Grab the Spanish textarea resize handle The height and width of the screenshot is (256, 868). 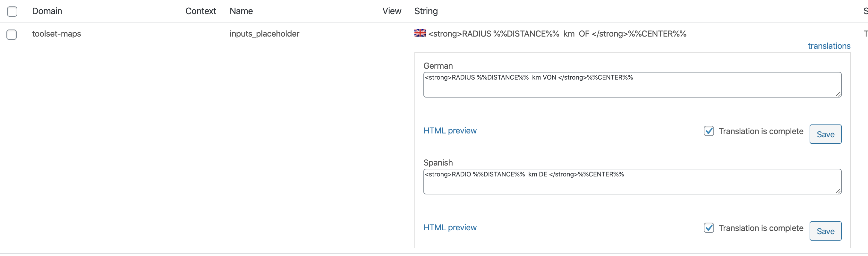pos(838,191)
